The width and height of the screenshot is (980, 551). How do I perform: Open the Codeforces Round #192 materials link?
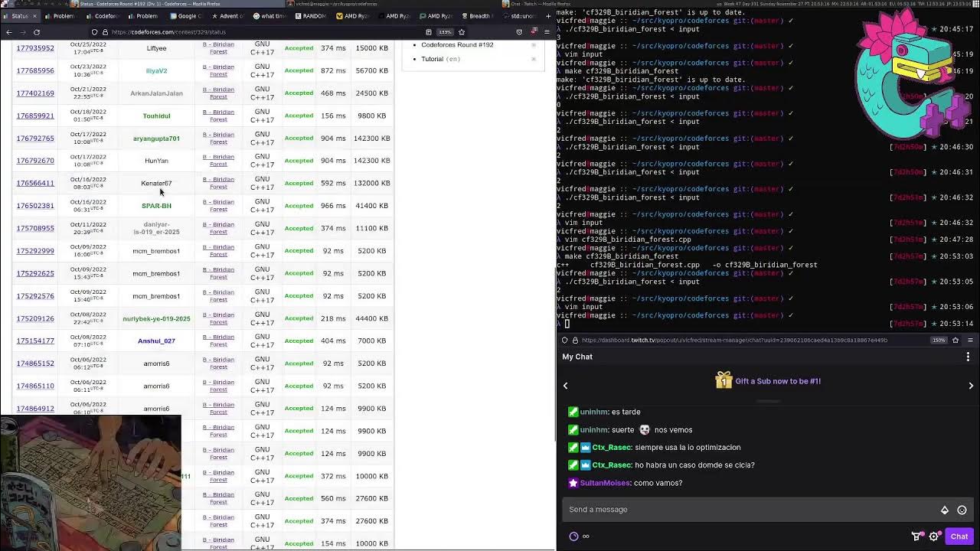coord(457,44)
